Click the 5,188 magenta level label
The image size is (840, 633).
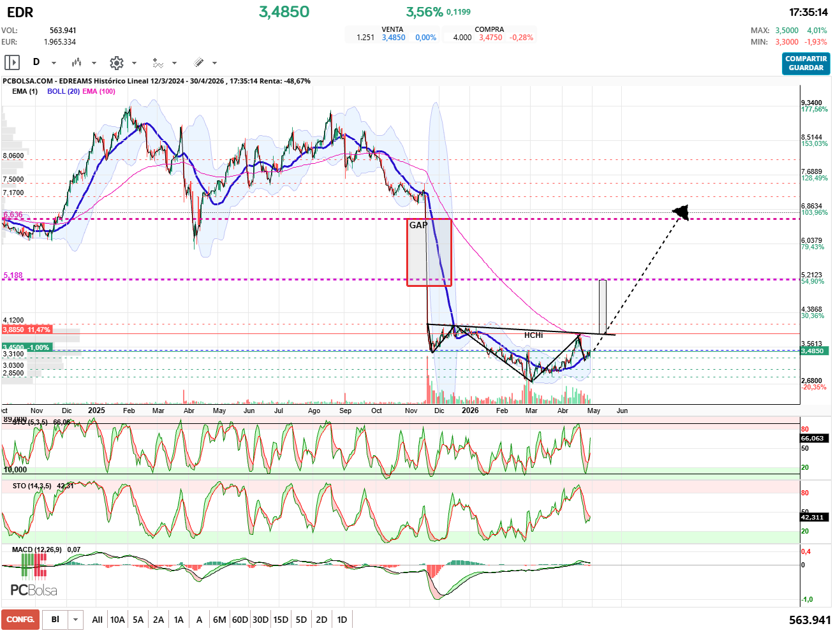click(x=13, y=275)
